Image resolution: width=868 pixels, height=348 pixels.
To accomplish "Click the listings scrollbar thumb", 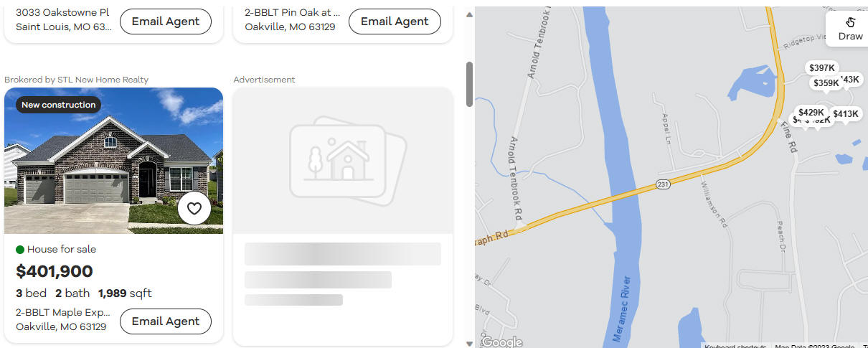I will tap(470, 84).
